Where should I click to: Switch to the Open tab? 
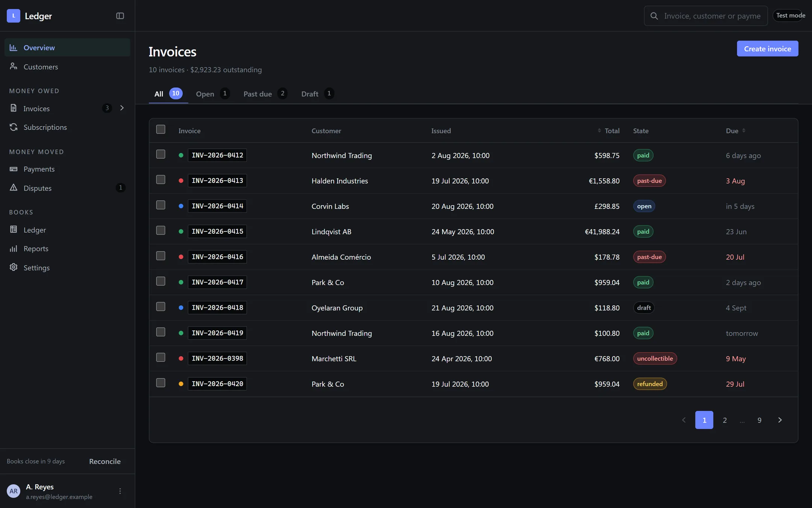pos(213,94)
